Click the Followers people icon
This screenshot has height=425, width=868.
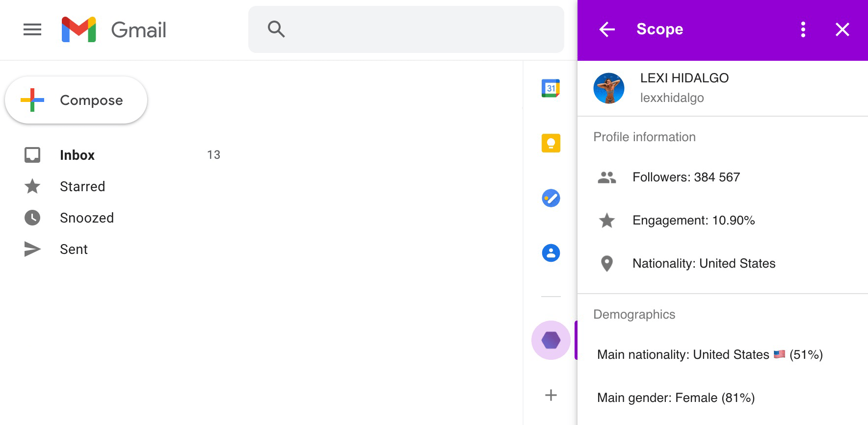click(x=607, y=177)
